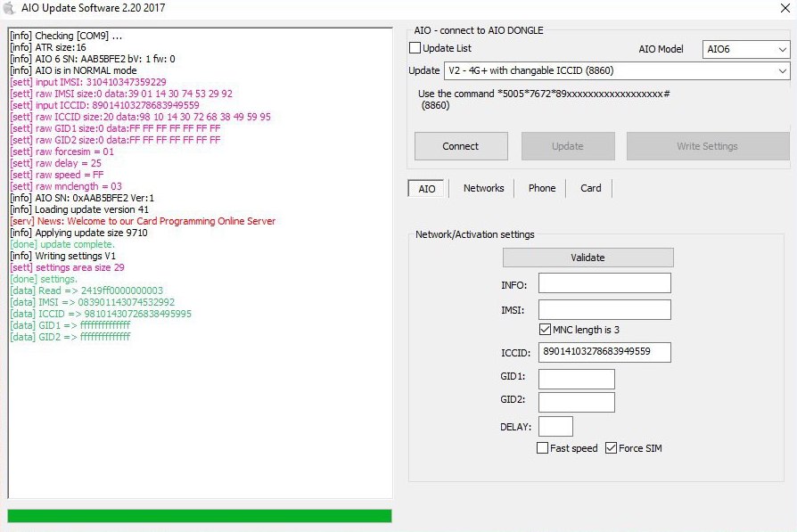Image resolution: width=797 pixels, height=532 pixels.
Task: Click the green progress bar
Action: (x=199, y=516)
